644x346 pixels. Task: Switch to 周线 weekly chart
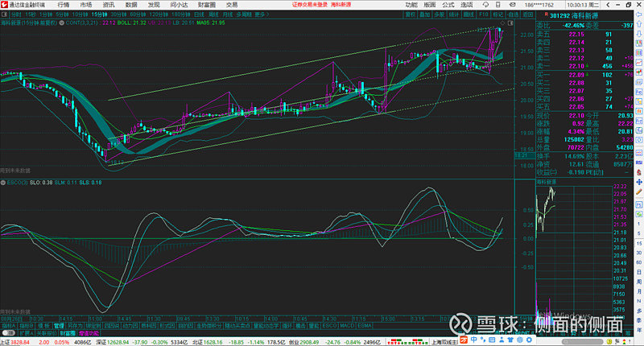click(x=213, y=14)
